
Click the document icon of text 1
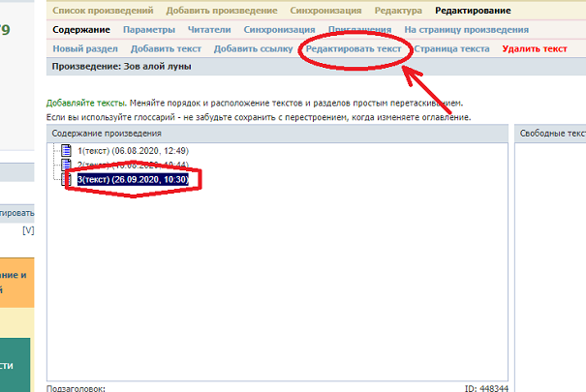(x=67, y=151)
